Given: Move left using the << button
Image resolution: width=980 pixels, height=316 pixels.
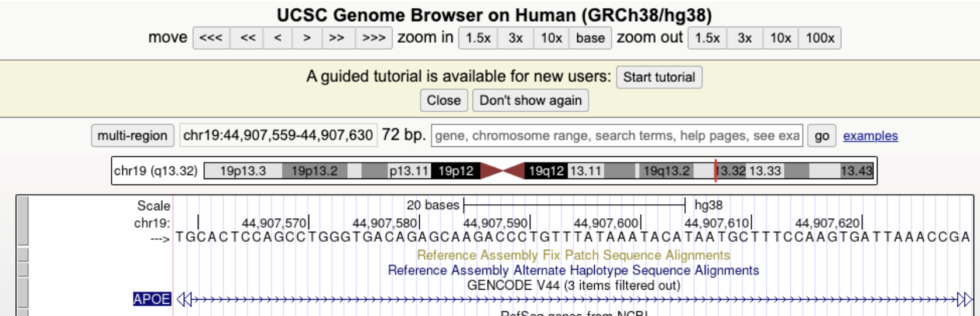Looking at the screenshot, I should tap(248, 38).
